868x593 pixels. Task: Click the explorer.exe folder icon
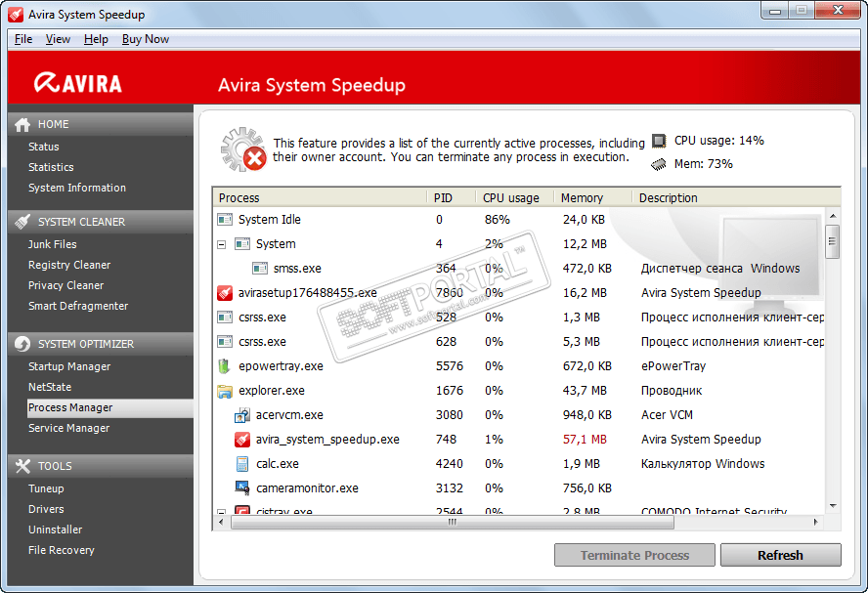pyautogui.click(x=225, y=391)
